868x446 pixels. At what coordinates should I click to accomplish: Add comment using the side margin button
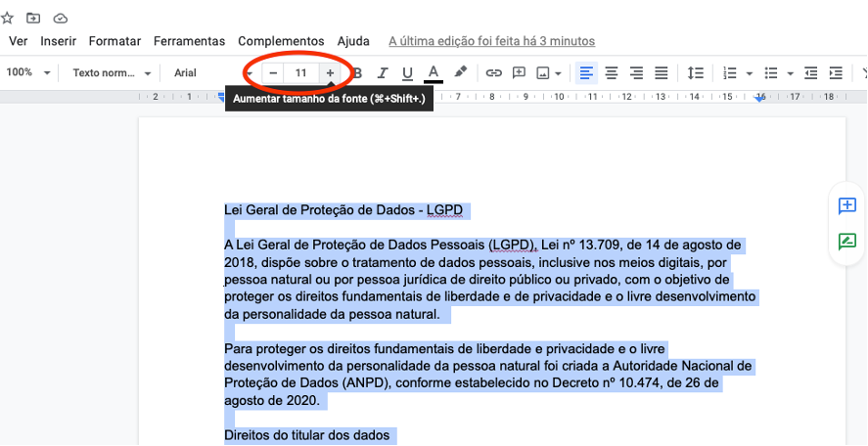tap(847, 206)
